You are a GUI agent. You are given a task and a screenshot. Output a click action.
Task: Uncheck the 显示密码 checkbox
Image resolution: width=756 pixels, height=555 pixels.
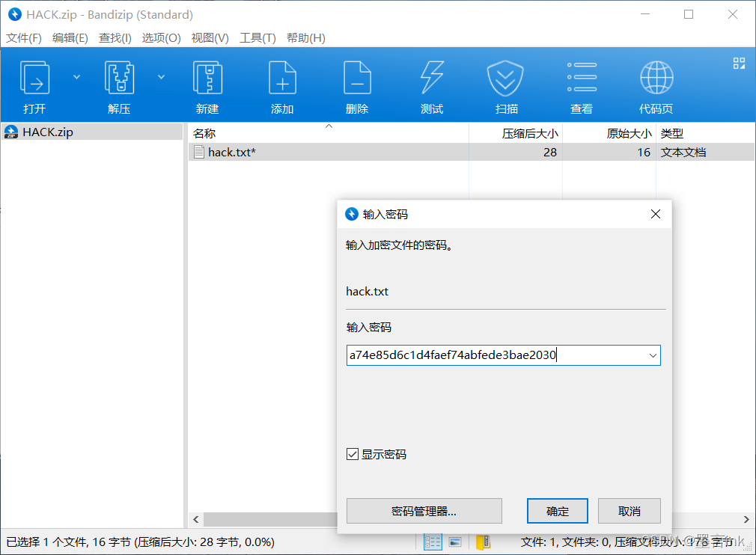[x=353, y=454]
